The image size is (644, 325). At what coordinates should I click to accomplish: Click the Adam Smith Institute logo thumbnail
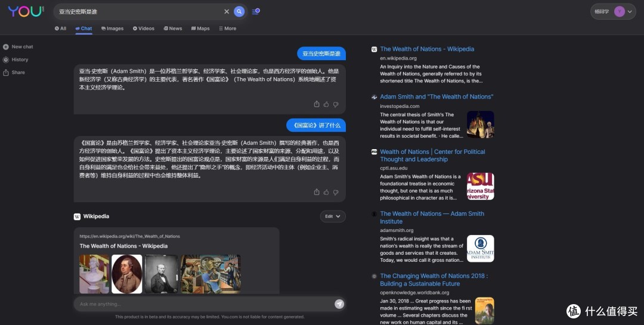[481, 249]
